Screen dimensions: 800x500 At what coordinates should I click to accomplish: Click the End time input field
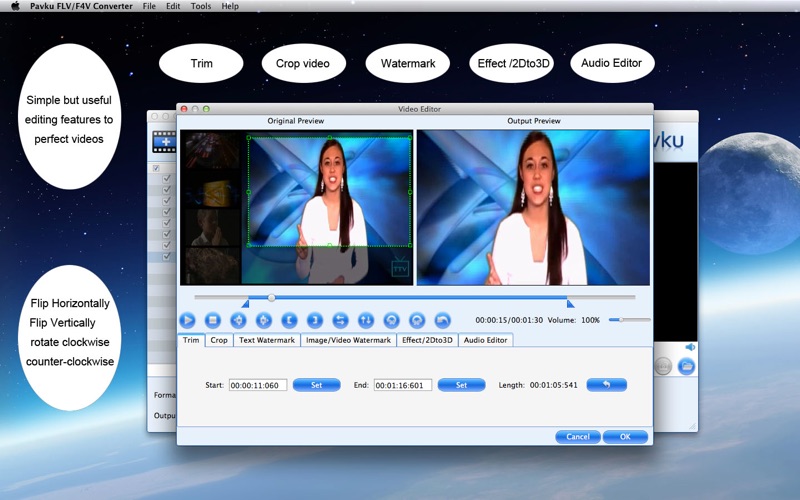[403, 385]
